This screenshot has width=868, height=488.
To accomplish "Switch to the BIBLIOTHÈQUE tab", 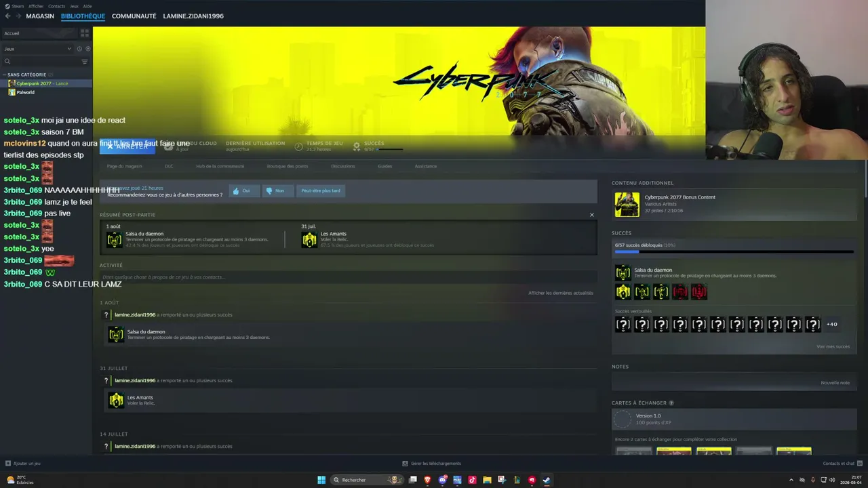I will [x=83, y=16].
